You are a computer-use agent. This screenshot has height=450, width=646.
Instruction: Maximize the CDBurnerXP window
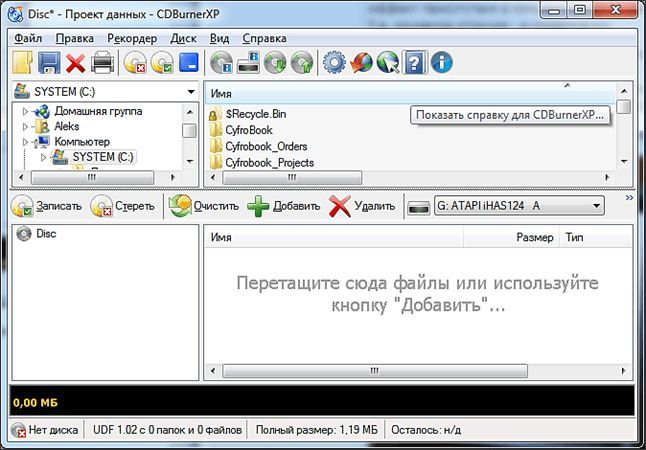pos(580,10)
